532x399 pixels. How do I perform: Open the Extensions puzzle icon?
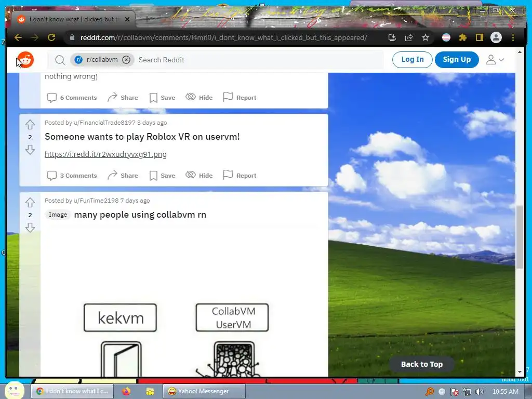point(463,37)
